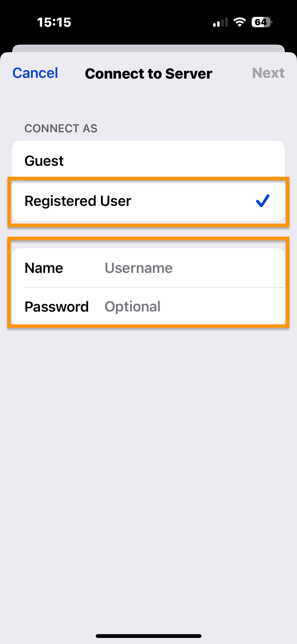297x644 pixels.
Task: Tap the cellular signal bars icon
Action: click(x=220, y=22)
